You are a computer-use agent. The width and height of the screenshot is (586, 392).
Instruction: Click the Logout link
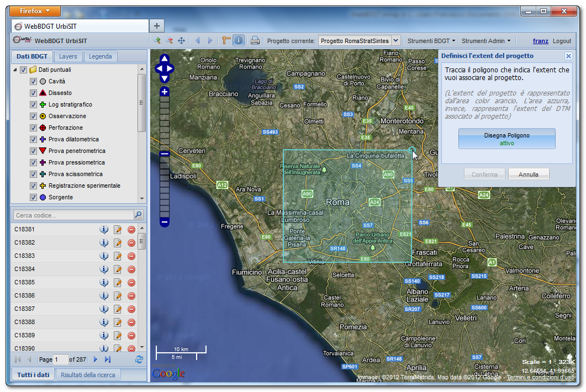562,41
